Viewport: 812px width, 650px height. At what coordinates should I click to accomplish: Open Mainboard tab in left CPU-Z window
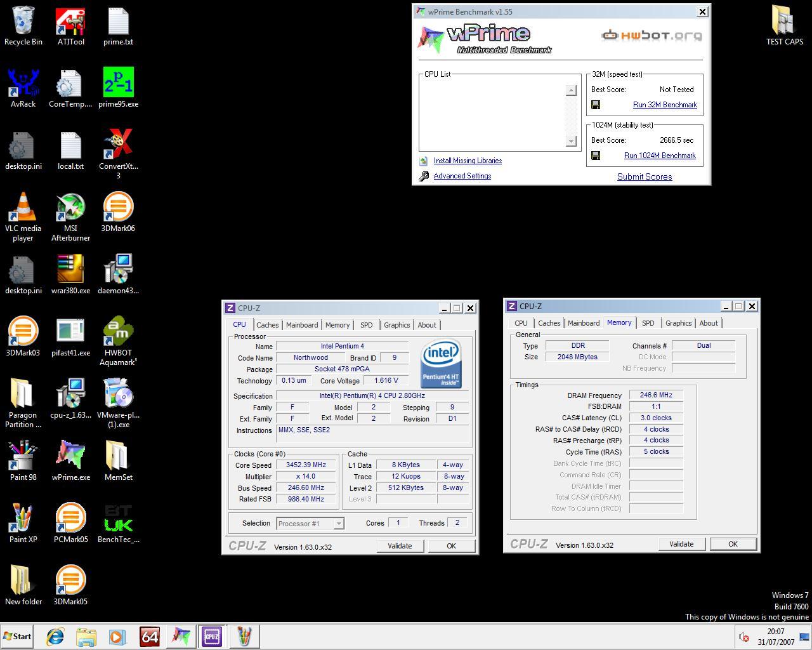point(302,325)
